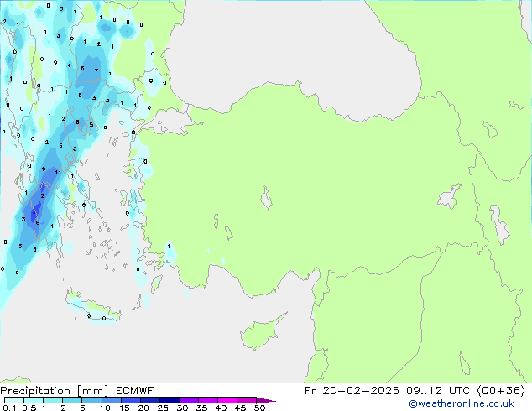Click the legend scale label '15'
Image resolution: width=532 pixels, height=411 pixels.
[124, 408]
